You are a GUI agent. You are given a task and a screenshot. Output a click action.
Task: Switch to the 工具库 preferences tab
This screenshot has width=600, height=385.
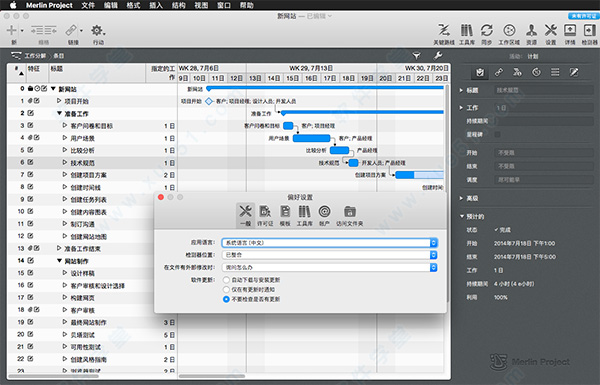coord(305,215)
